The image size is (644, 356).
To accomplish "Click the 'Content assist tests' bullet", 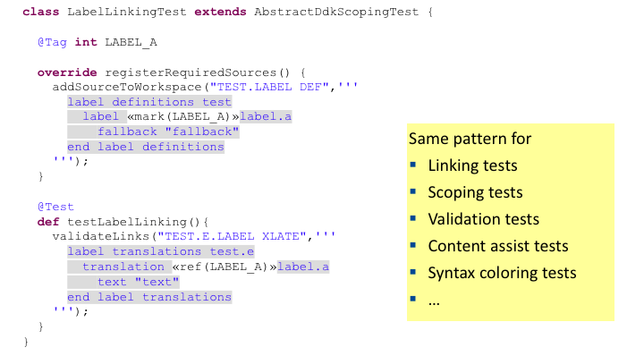I will (x=498, y=246).
